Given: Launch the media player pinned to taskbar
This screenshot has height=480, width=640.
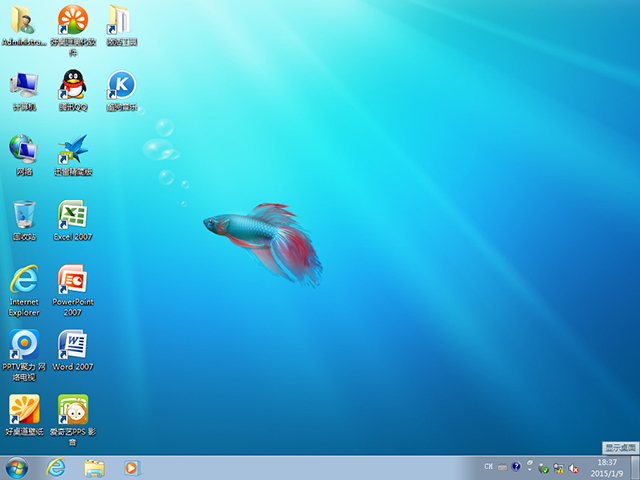Looking at the screenshot, I should point(131,467).
